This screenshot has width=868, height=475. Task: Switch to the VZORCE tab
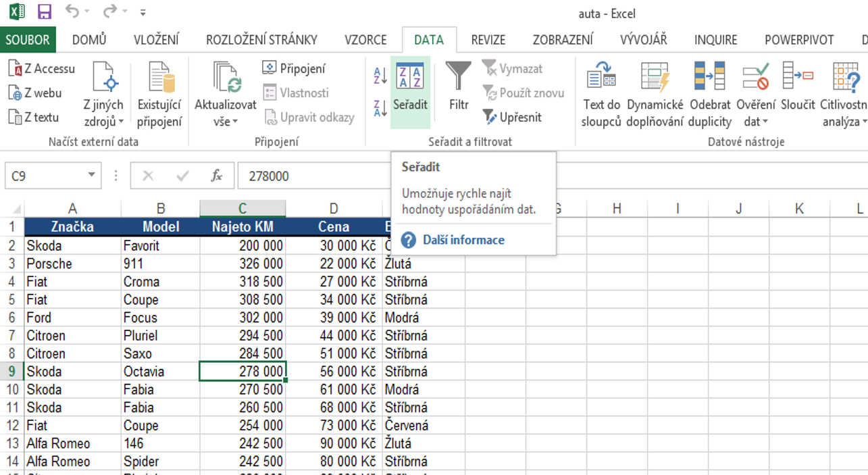pyautogui.click(x=365, y=40)
